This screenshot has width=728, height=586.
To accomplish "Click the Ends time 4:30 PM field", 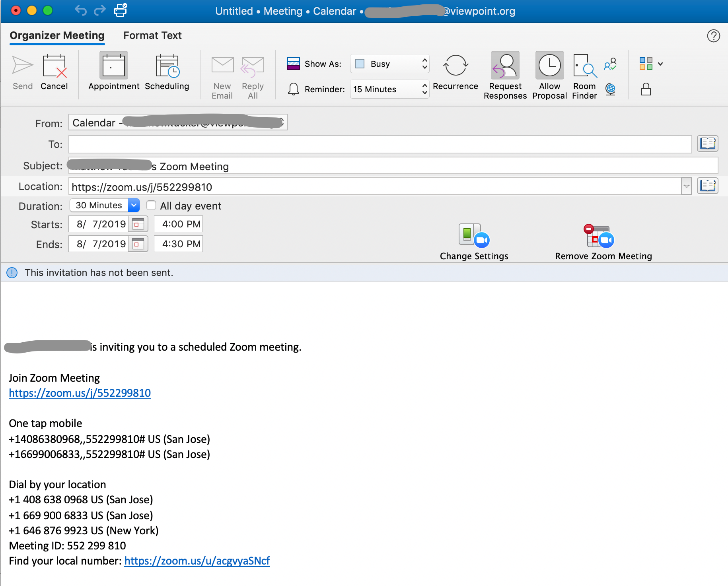I will (x=179, y=244).
